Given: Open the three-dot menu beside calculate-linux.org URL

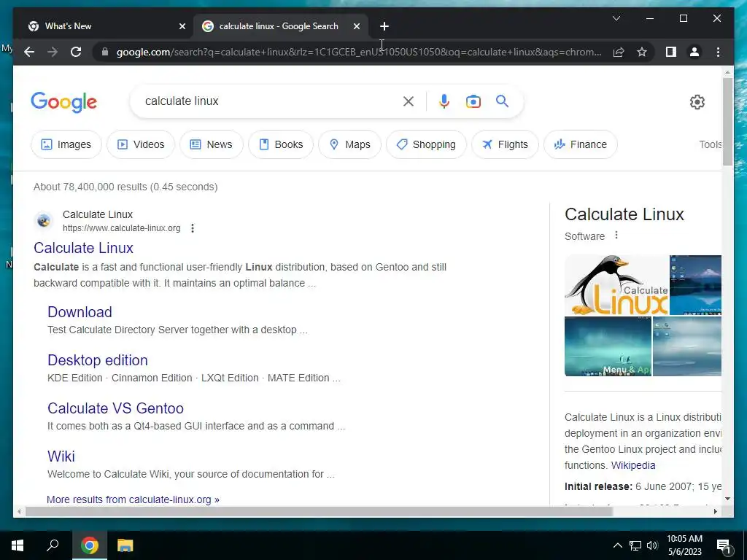Looking at the screenshot, I should [x=193, y=228].
